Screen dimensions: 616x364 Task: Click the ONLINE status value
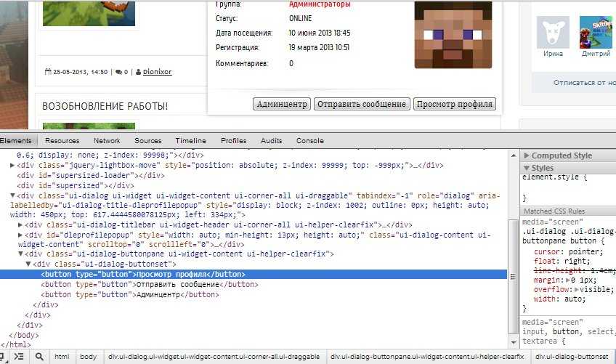[301, 18]
